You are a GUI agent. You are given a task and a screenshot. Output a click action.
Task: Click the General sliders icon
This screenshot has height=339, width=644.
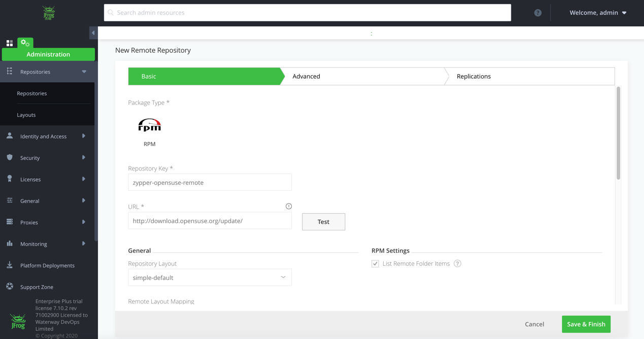click(10, 200)
